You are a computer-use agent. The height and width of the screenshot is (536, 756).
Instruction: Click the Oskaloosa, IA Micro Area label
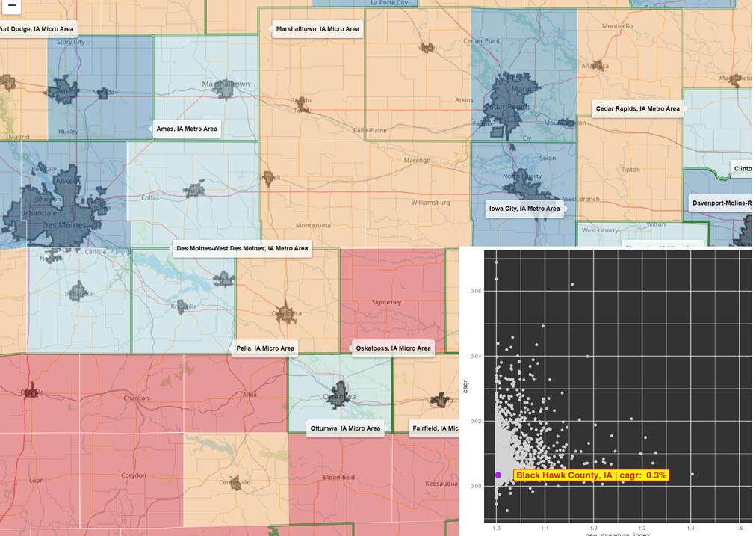coord(393,348)
